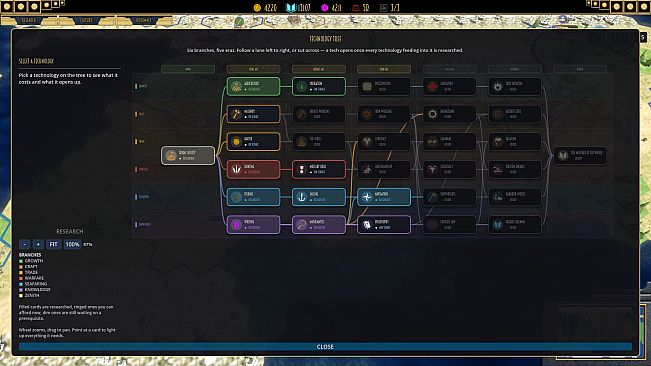
Task: Close the technology tree panel
Action: 325,346
